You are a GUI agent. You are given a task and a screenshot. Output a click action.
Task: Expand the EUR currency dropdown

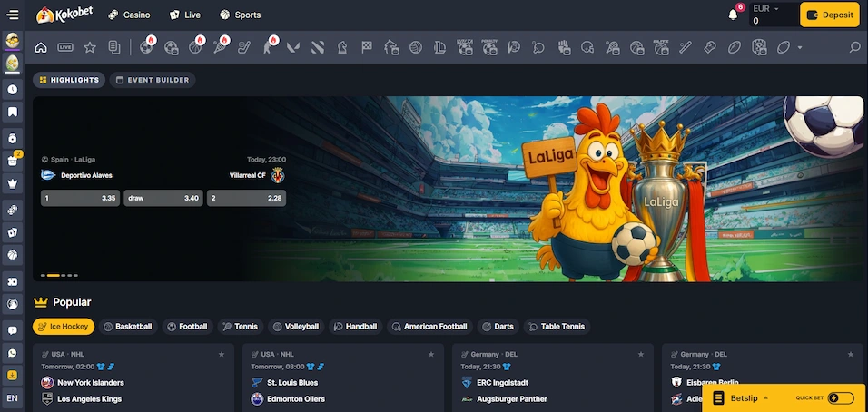(765, 9)
